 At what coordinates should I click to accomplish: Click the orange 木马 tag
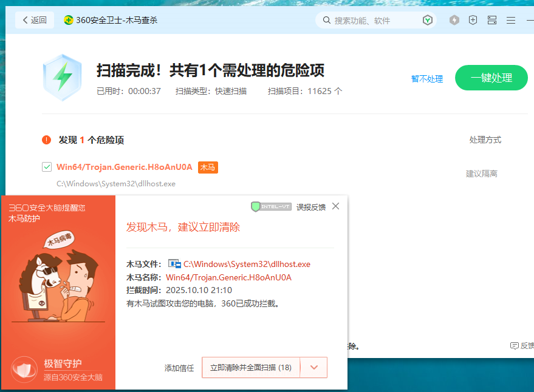[x=208, y=167]
